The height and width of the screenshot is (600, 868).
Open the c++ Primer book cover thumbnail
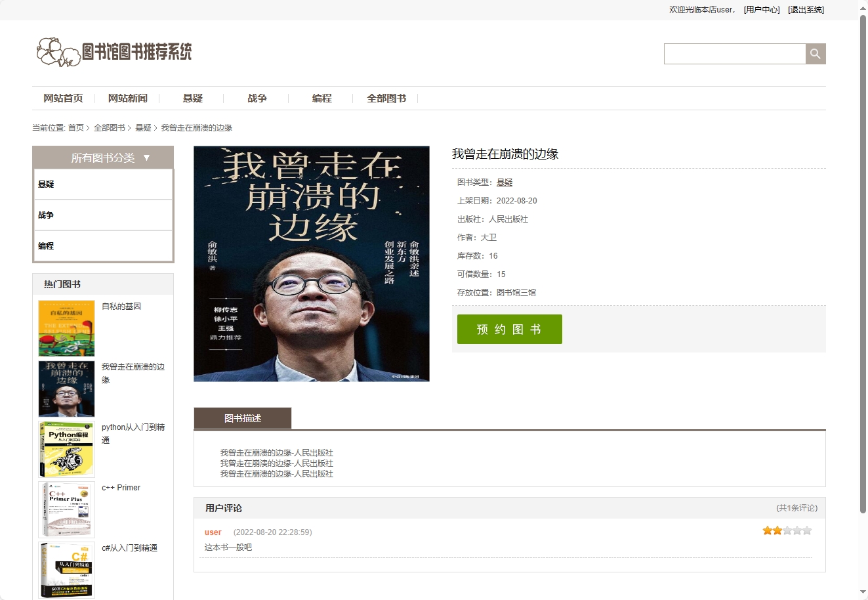[x=66, y=509]
